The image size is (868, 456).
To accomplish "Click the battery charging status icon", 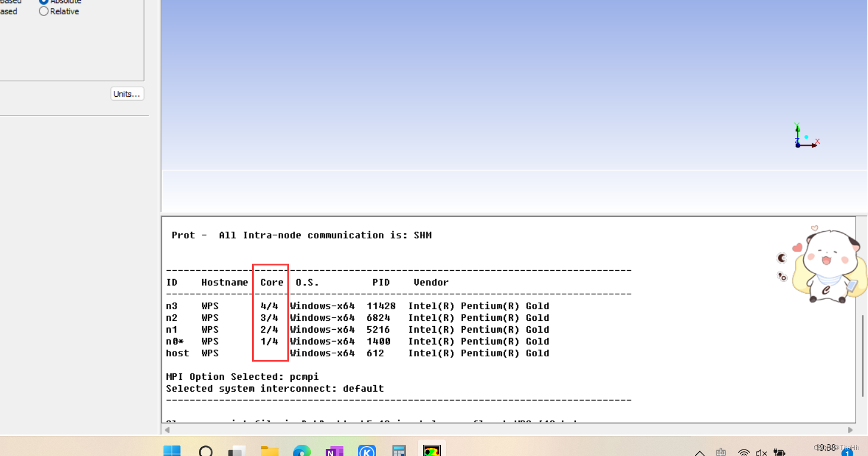I will pyautogui.click(x=779, y=452).
